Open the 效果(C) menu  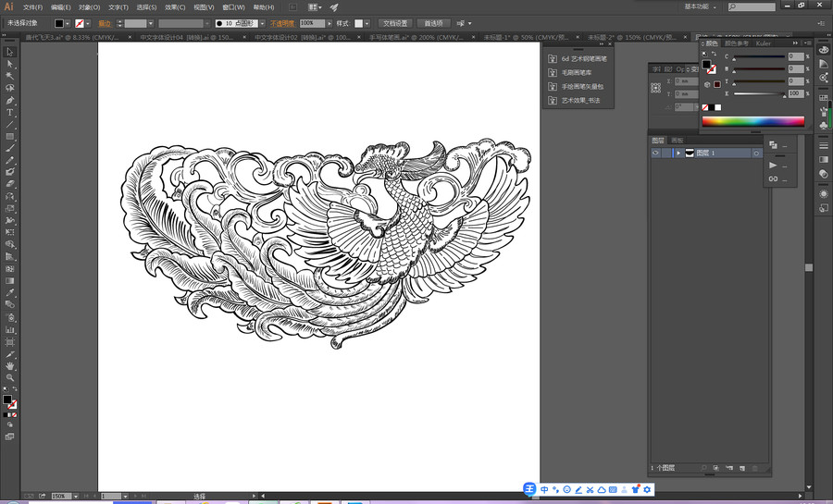(x=175, y=7)
